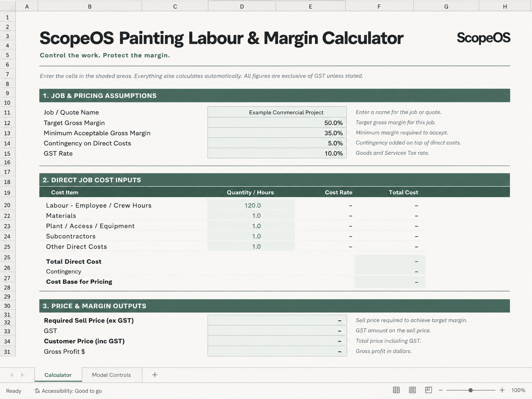Click Customer Price (inc GST) output cell
This screenshot has width=532, height=399.
(277, 341)
